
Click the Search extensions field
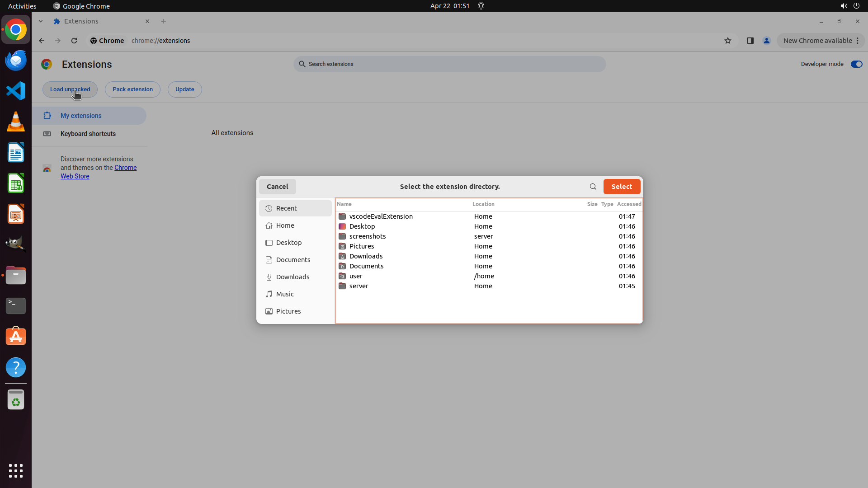pyautogui.click(x=449, y=64)
